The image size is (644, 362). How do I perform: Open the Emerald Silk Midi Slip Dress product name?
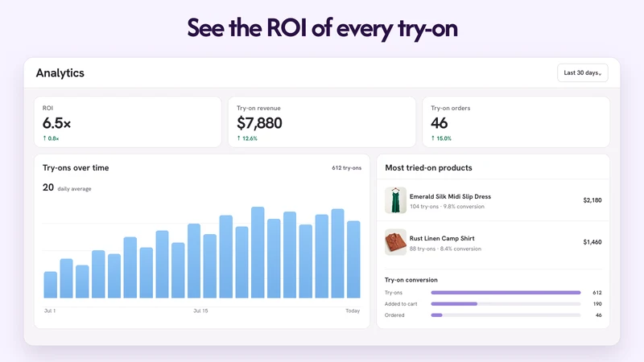(450, 196)
